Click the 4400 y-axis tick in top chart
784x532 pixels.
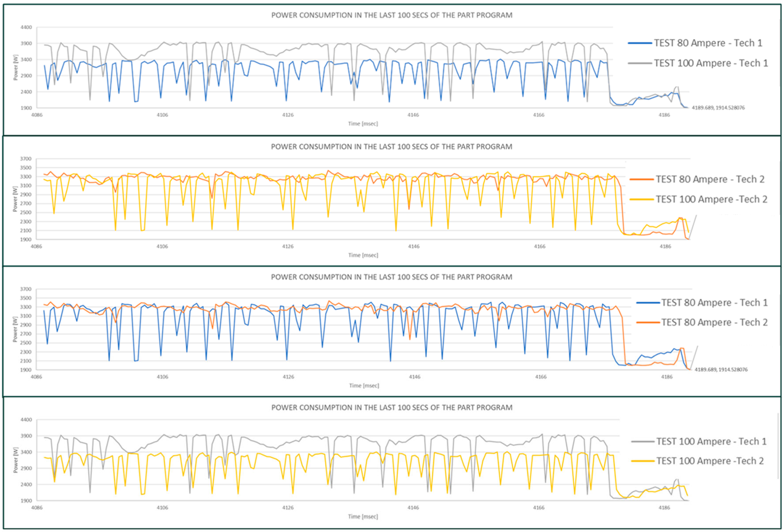pyautogui.click(x=26, y=27)
